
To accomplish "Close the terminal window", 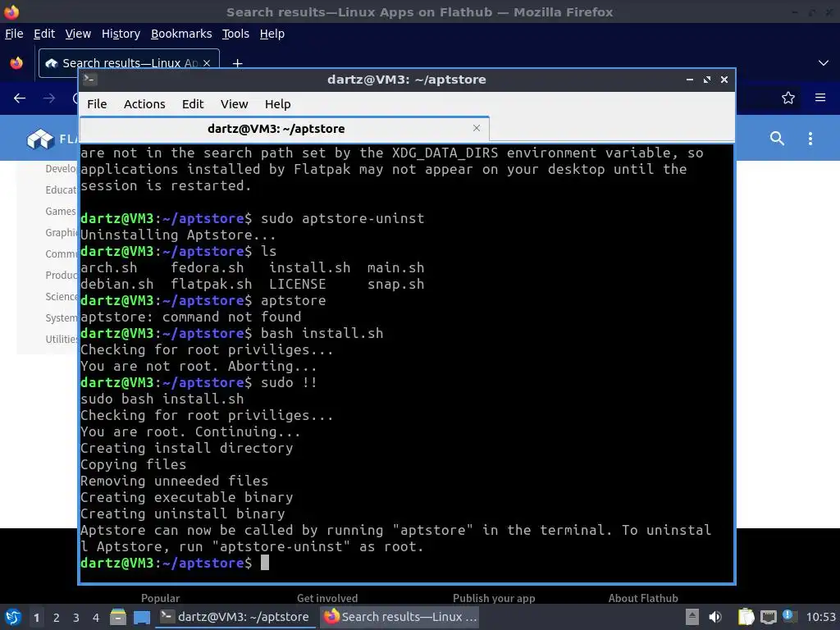I will pos(724,80).
